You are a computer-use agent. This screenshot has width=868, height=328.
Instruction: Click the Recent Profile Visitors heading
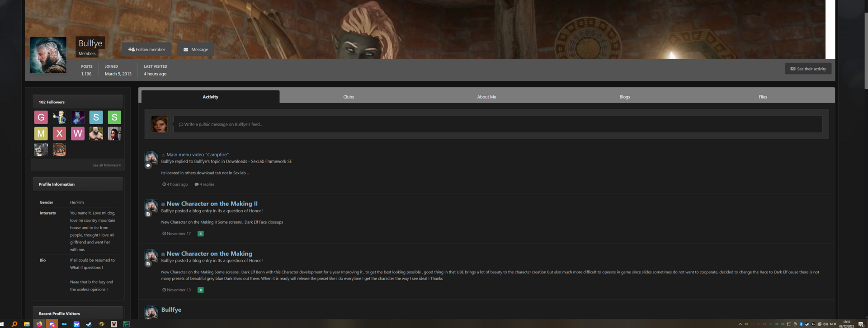(x=59, y=314)
